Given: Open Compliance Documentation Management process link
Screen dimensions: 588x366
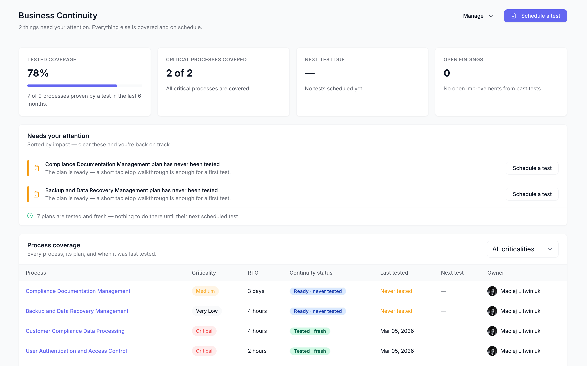Looking at the screenshot, I should coord(78,291).
